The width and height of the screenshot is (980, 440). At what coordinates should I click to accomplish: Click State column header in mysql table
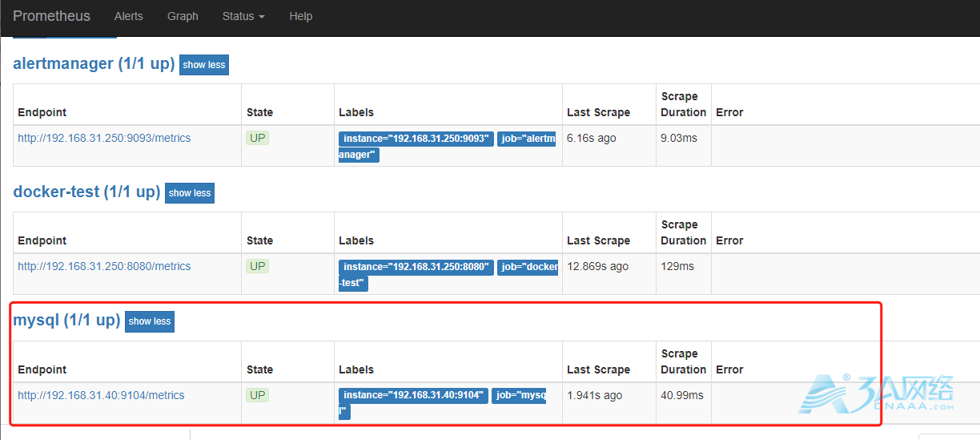point(259,369)
